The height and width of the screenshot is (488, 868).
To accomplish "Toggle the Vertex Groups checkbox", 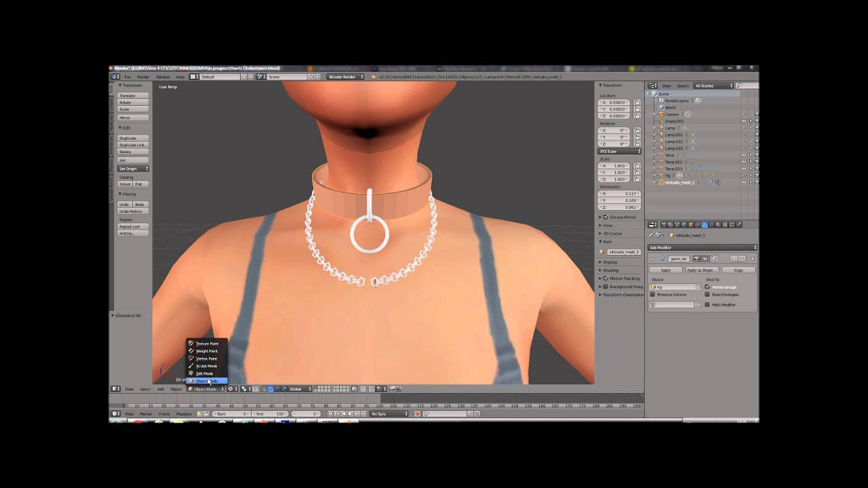I will point(707,287).
